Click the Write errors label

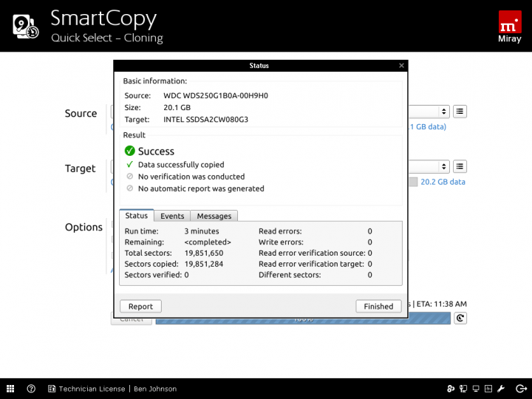(x=282, y=242)
